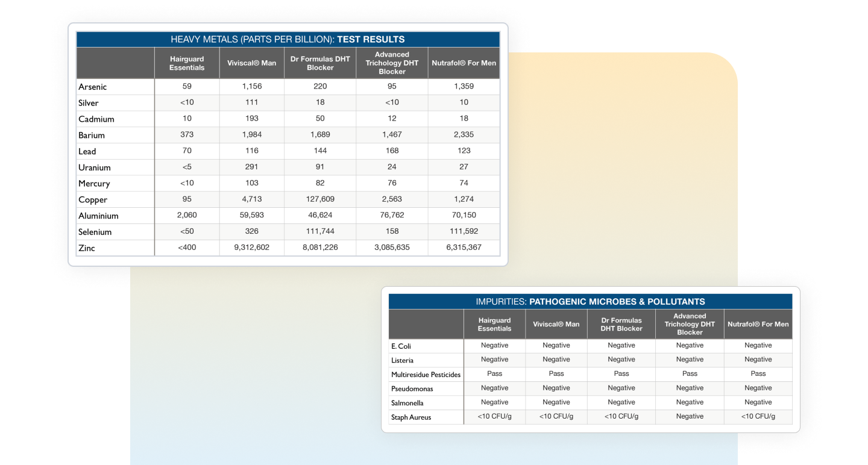868x465 pixels.
Task: Select the Barium row label
Action: [92, 136]
